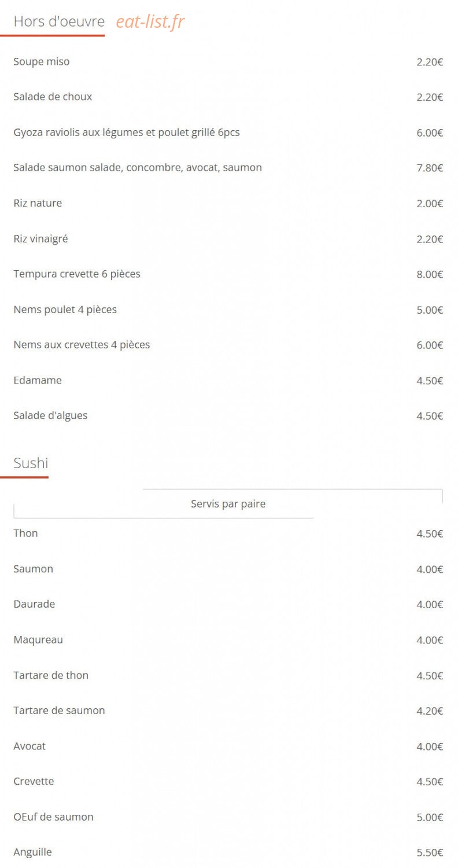Viewport: 458px width, 868px height.
Task: Select the Anguille sushi item
Action: (32, 852)
